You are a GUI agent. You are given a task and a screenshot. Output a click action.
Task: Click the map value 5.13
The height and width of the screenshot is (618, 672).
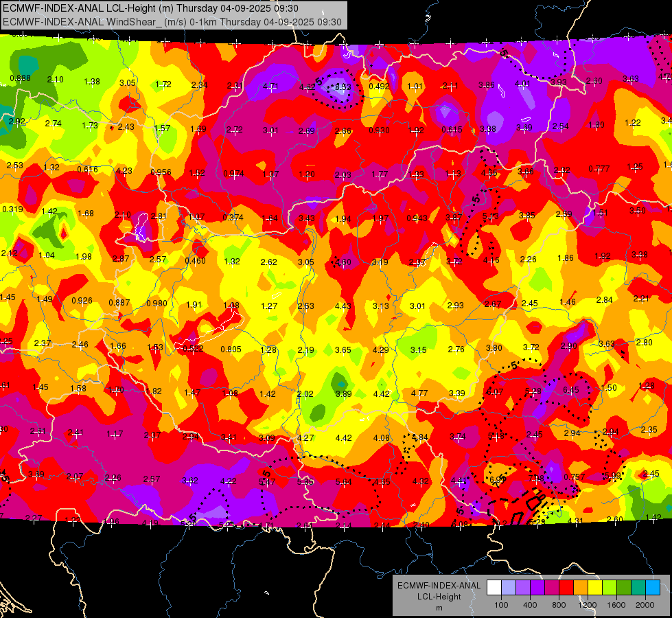coord(491,216)
